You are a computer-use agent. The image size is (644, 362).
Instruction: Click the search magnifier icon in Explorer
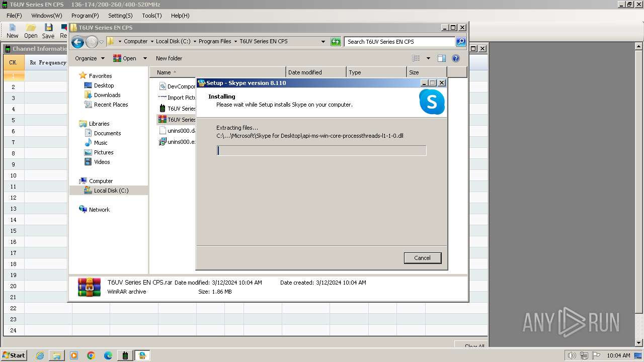click(x=461, y=42)
